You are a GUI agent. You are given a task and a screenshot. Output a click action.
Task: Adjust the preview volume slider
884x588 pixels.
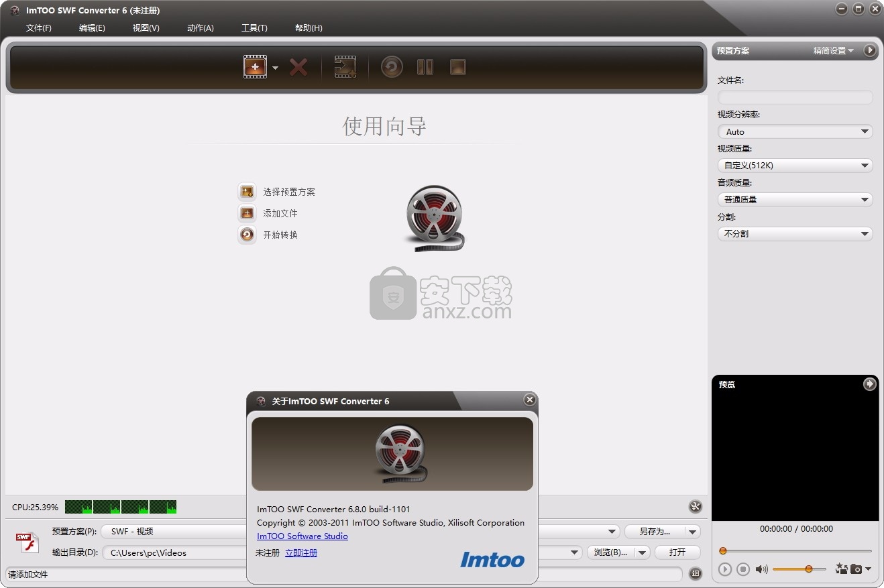pos(799,569)
